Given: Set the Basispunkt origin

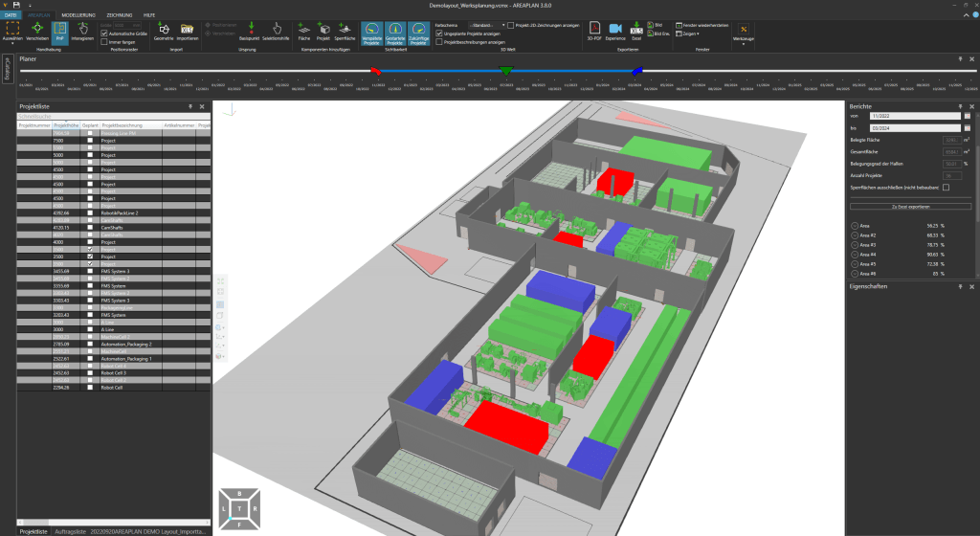Looking at the screenshot, I should 250,33.
